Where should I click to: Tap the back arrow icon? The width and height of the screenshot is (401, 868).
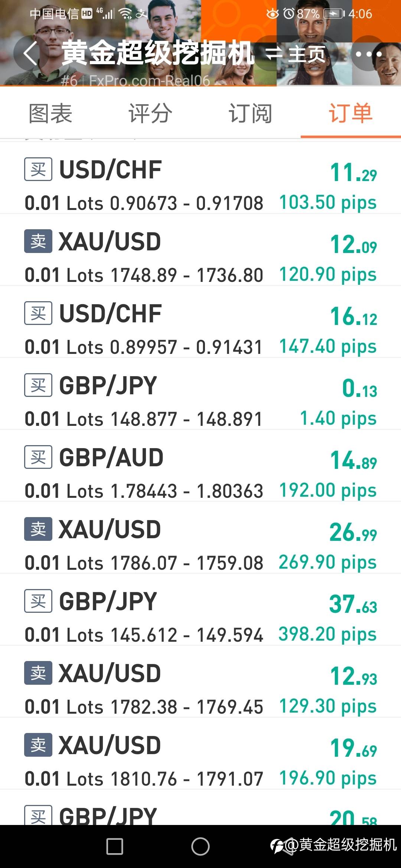[x=30, y=54]
